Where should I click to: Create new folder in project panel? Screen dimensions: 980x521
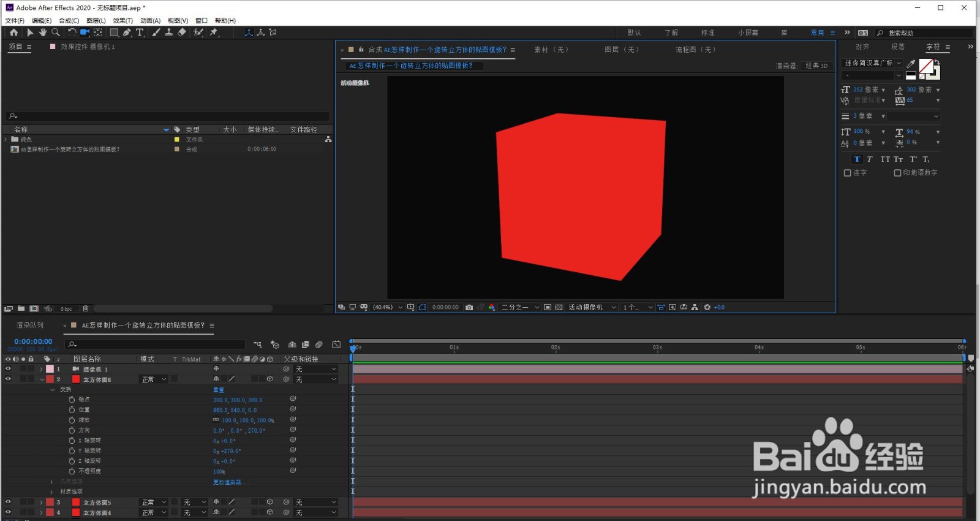pyautogui.click(x=21, y=309)
